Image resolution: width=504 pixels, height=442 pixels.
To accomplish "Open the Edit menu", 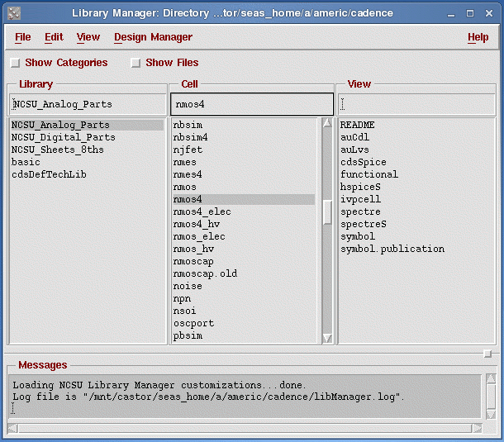I will pyautogui.click(x=54, y=37).
